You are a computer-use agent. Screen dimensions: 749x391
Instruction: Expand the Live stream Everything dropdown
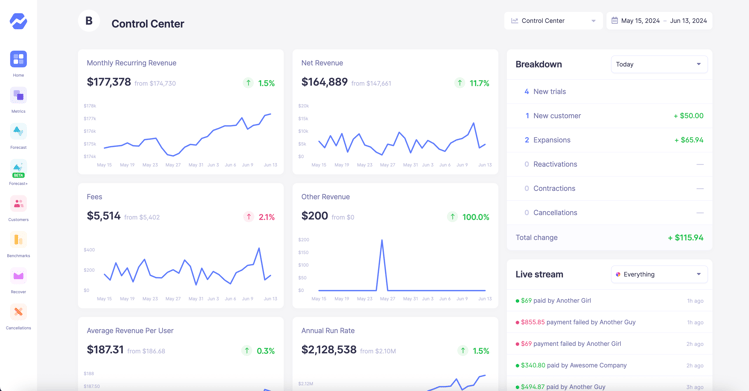(x=659, y=274)
